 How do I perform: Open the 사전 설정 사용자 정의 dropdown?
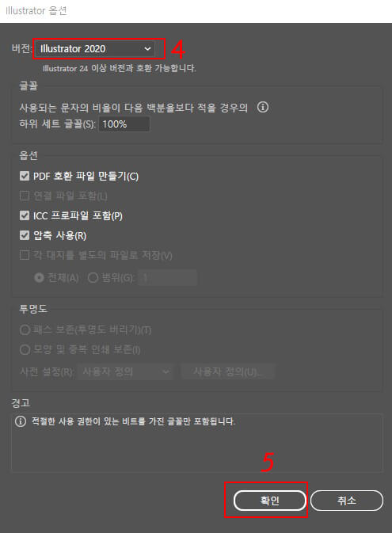coord(125,371)
